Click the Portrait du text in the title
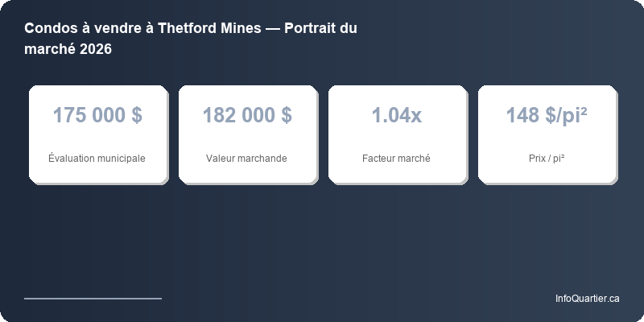 tap(320, 28)
